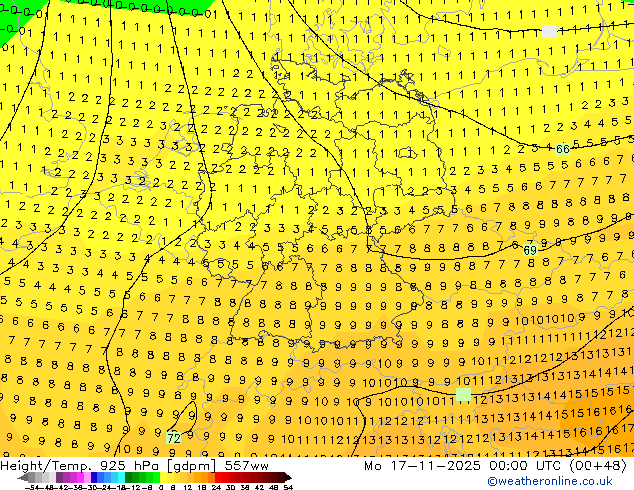The width and height of the screenshot is (634, 490).
Task: Click the left arrow end of the color scale
Action: [x=23, y=477]
